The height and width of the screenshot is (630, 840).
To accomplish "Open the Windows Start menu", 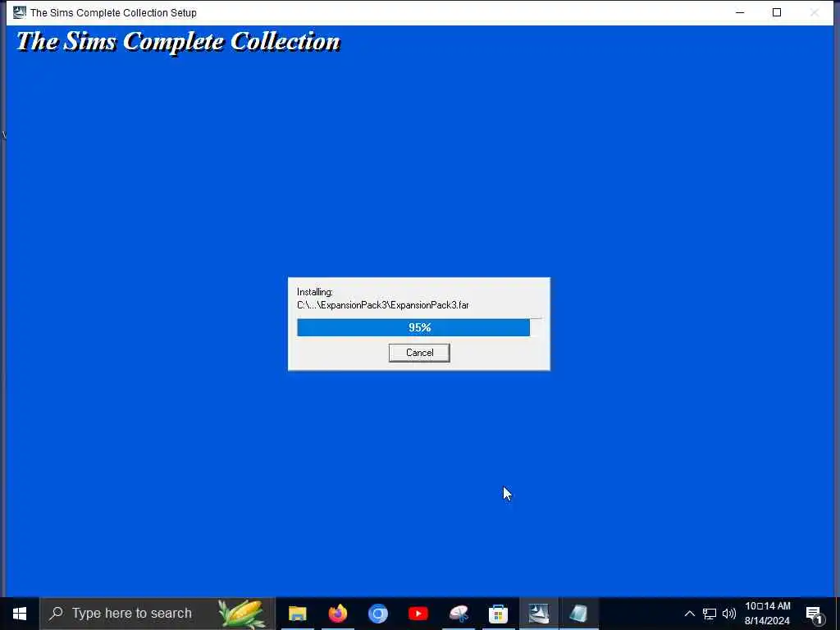I will point(20,614).
